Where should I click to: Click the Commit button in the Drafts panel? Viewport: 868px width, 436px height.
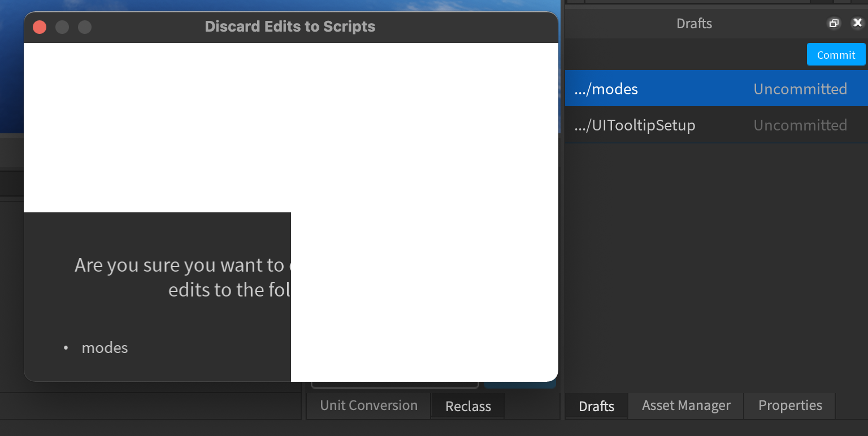[836, 54]
